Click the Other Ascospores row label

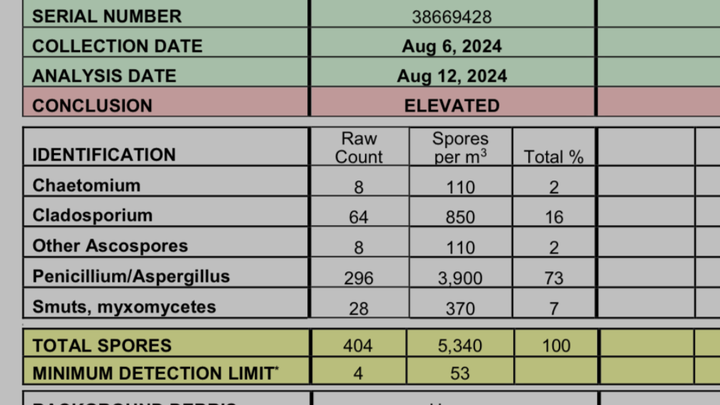coord(110,246)
